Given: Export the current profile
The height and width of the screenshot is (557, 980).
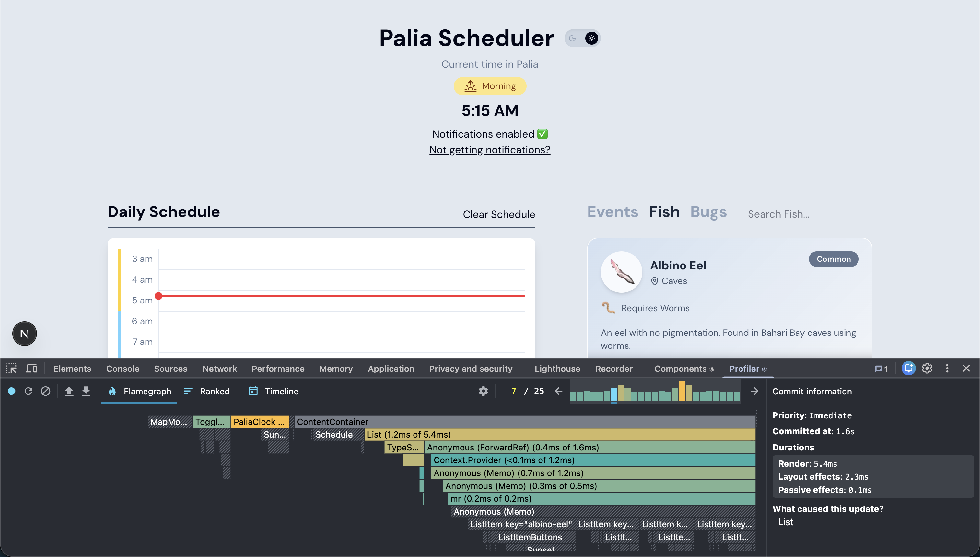Looking at the screenshot, I should coord(86,391).
